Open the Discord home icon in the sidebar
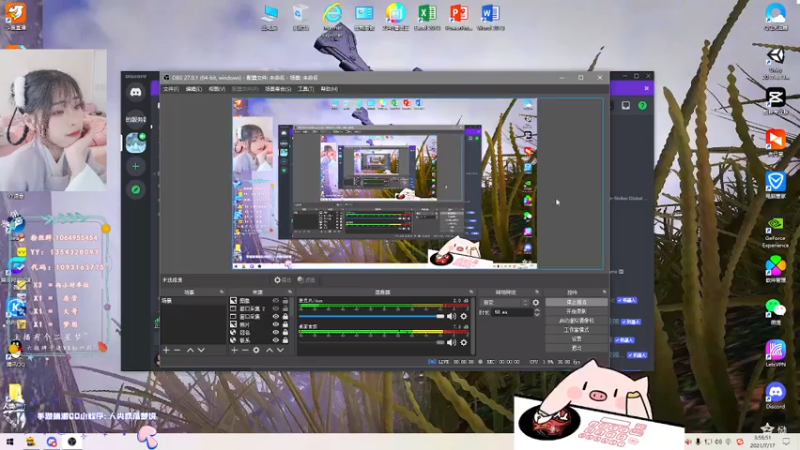Screen dimensions: 800x450 tap(136, 92)
